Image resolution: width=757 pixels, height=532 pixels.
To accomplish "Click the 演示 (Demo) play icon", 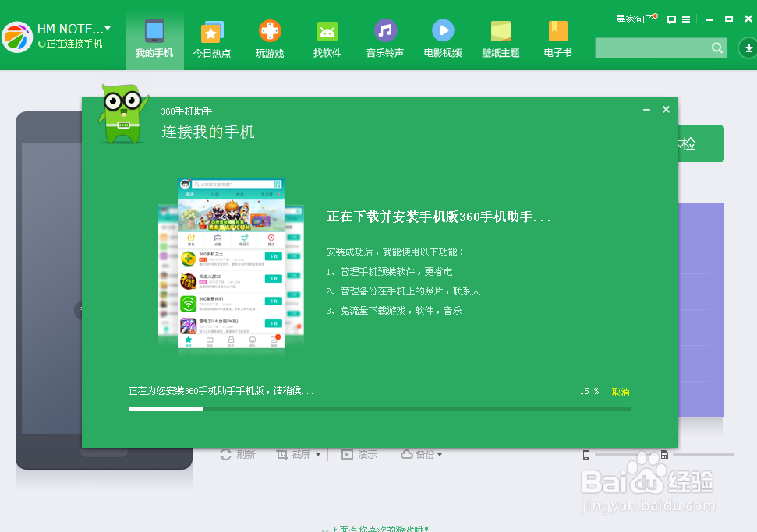I will (347, 454).
